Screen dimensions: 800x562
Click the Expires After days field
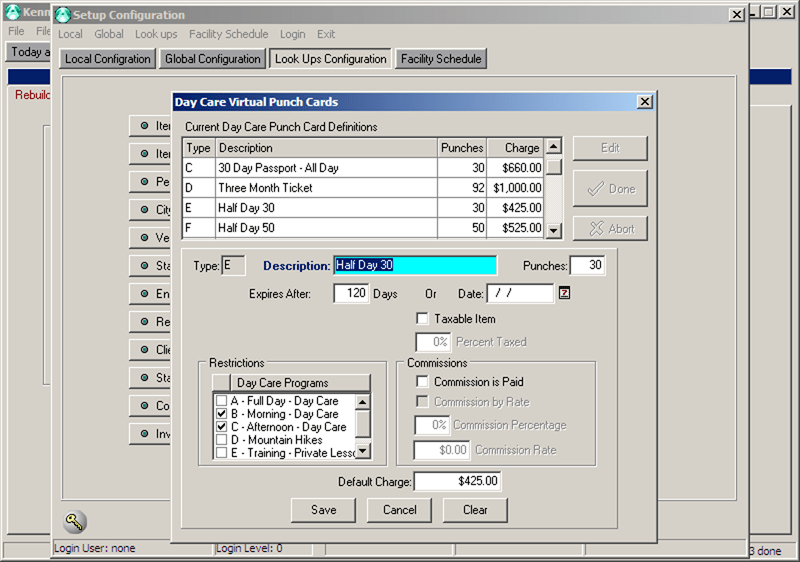351,293
